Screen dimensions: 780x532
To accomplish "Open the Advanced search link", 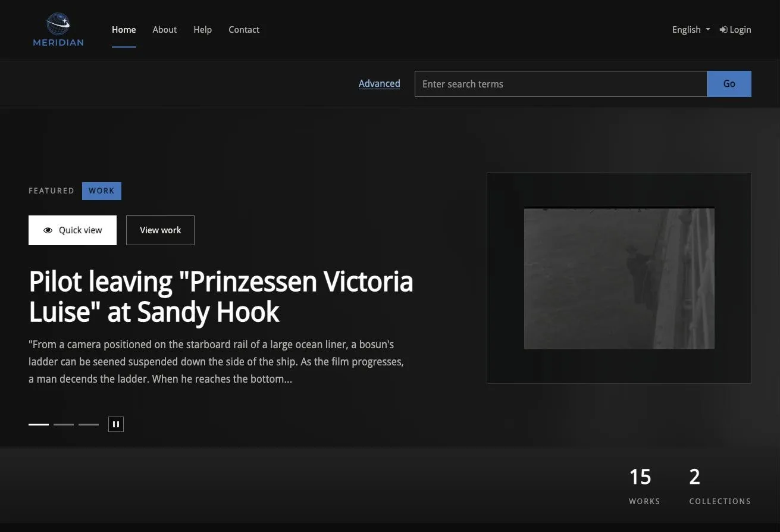I will (x=380, y=84).
